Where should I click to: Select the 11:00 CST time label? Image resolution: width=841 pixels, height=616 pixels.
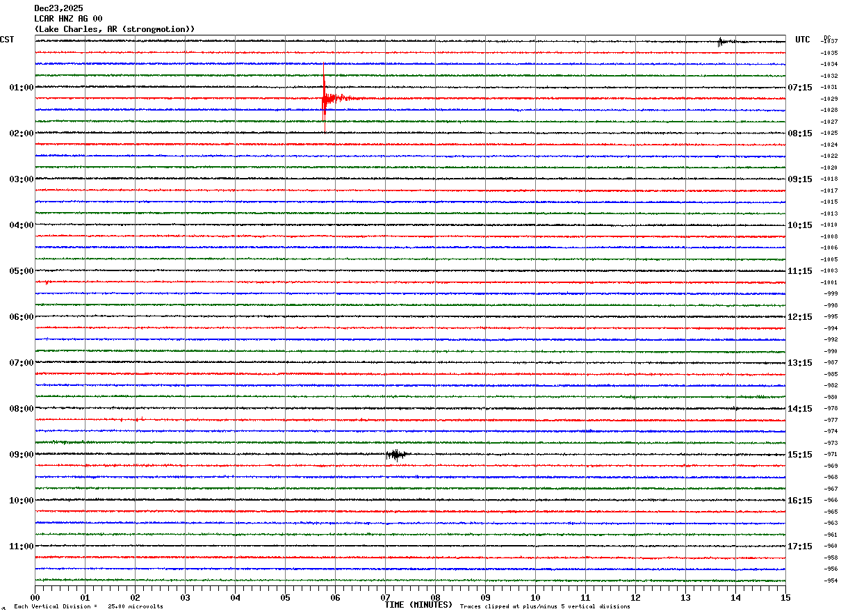pos(21,546)
